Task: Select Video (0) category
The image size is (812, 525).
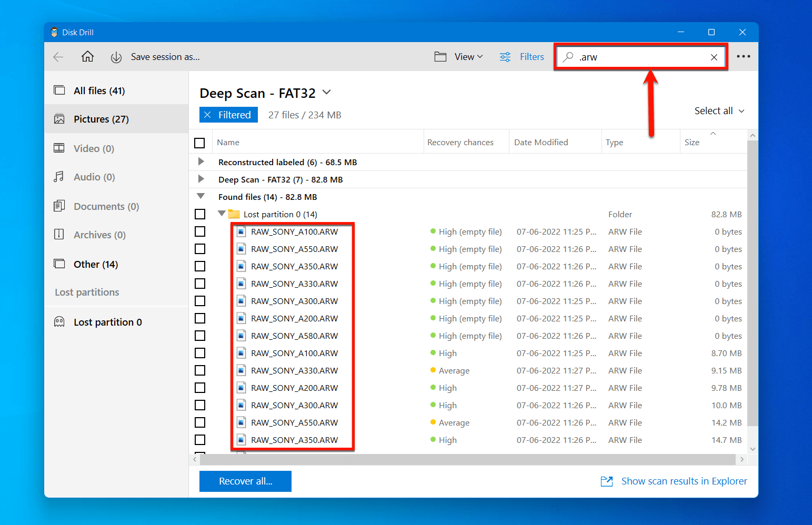Action: [x=116, y=148]
